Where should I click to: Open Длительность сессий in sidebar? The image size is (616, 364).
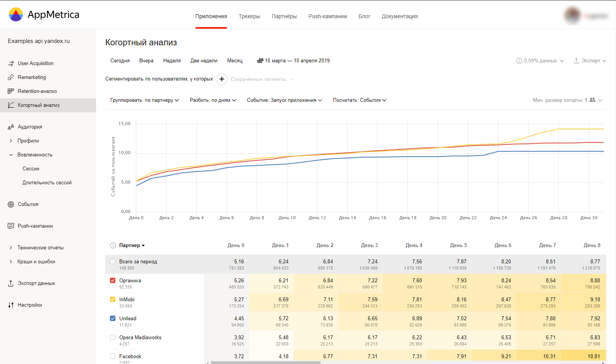47,183
